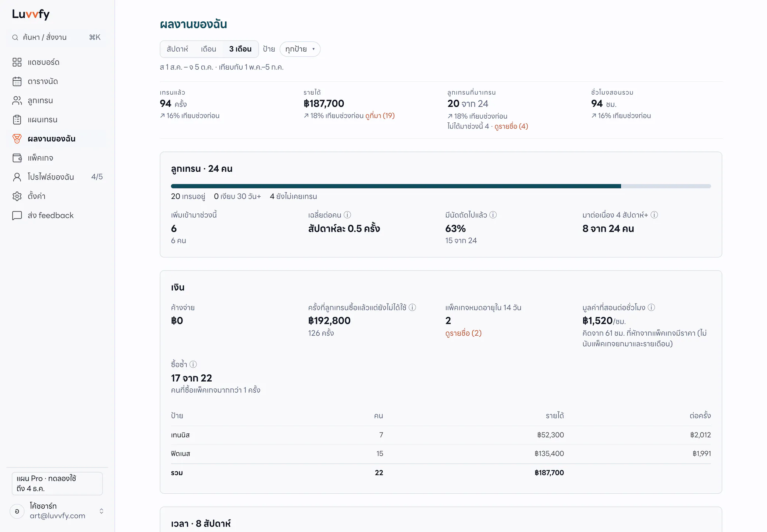Click the people icon for ลูกเทรน

[x=17, y=101]
